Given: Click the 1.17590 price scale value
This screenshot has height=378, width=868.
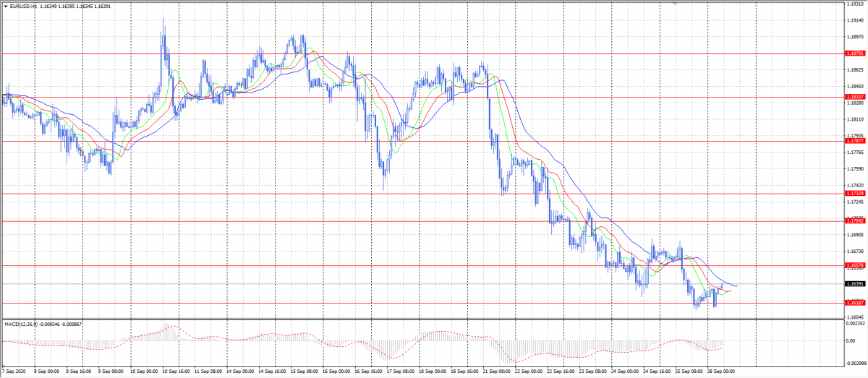Looking at the screenshot, I should coord(855,169).
